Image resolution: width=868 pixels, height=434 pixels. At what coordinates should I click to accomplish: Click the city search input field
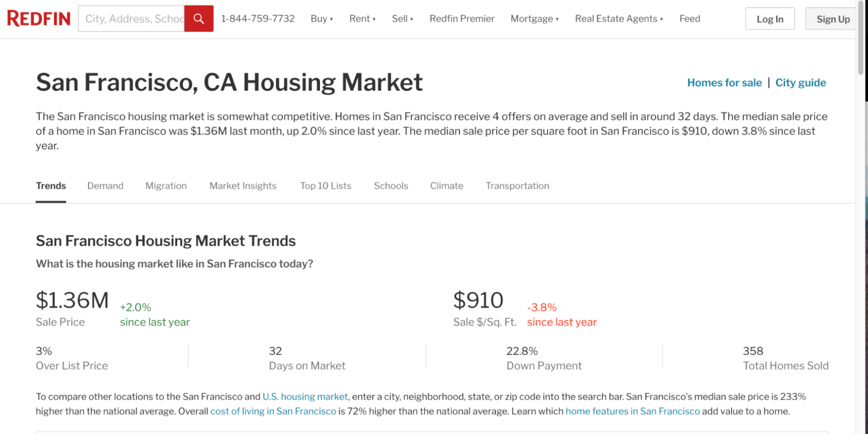pos(132,18)
